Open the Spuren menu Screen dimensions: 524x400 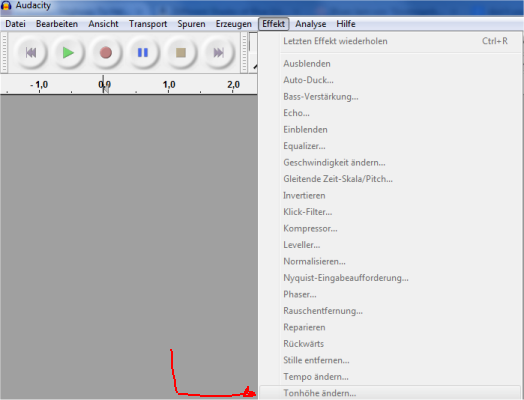pos(191,24)
